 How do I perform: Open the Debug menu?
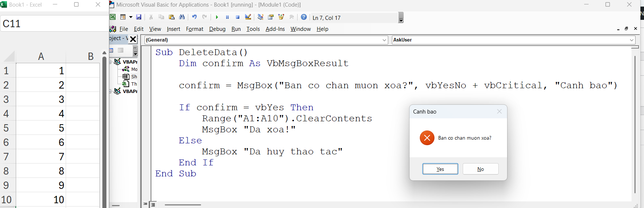point(217,29)
